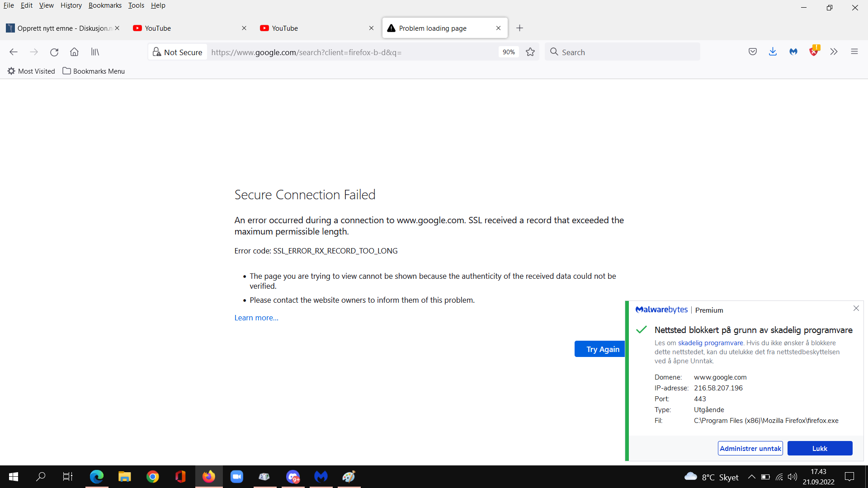868x488 pixels.
Task: Open Malwarebytes from taskbar
Action: [321, 477]
